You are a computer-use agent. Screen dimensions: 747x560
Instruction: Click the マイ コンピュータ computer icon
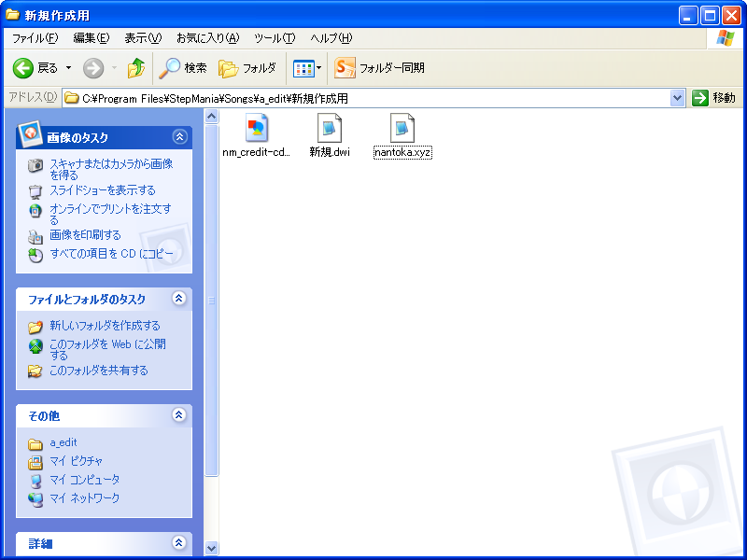tap(35, 481)
